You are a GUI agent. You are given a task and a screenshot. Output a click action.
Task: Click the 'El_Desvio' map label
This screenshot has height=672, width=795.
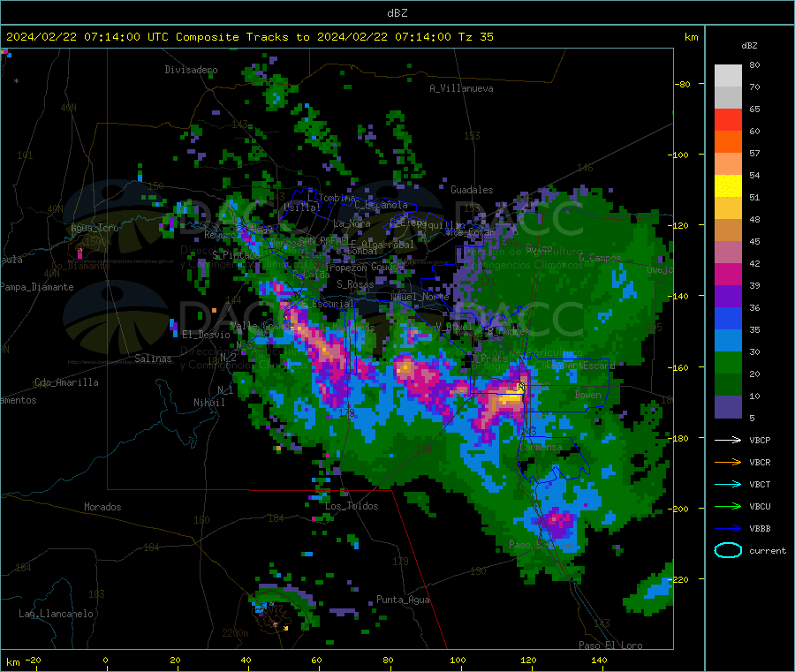[x=206, y=335]
